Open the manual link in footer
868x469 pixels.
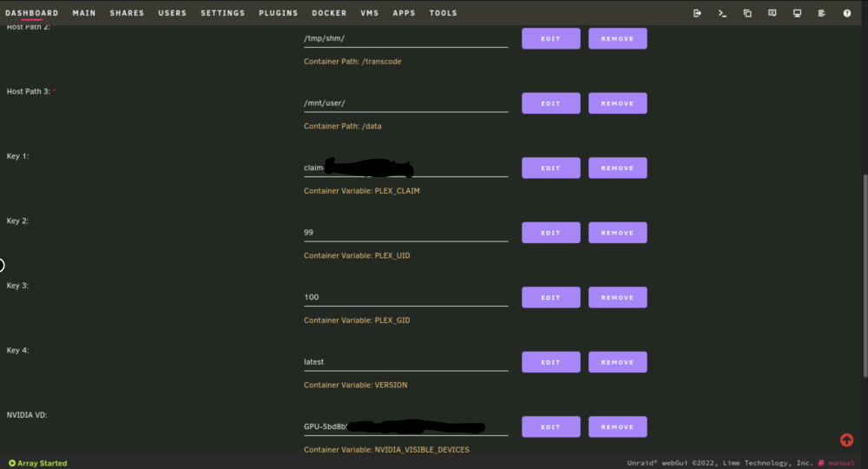click(837, 463)
